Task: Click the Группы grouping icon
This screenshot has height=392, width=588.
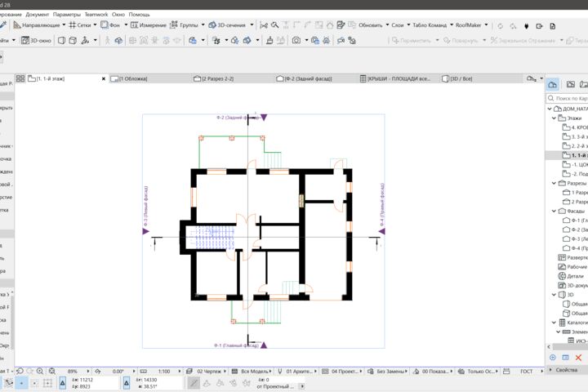Action: (174, 25)
